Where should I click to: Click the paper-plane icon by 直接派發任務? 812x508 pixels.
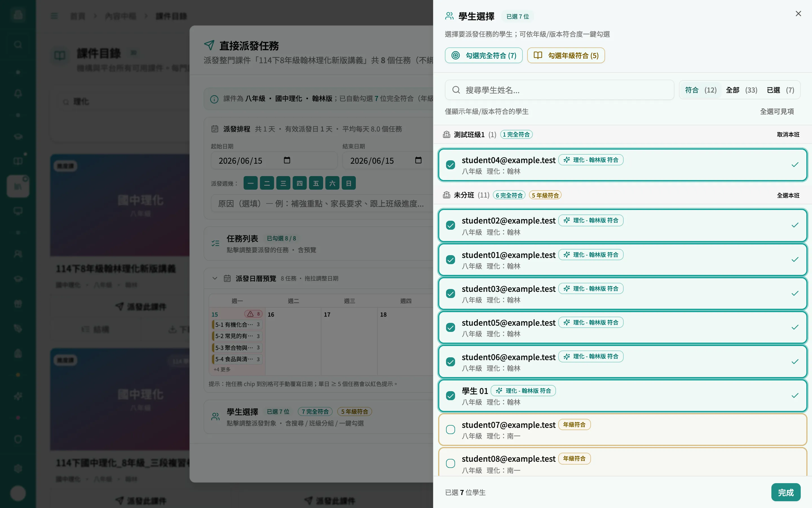[209, 45]
